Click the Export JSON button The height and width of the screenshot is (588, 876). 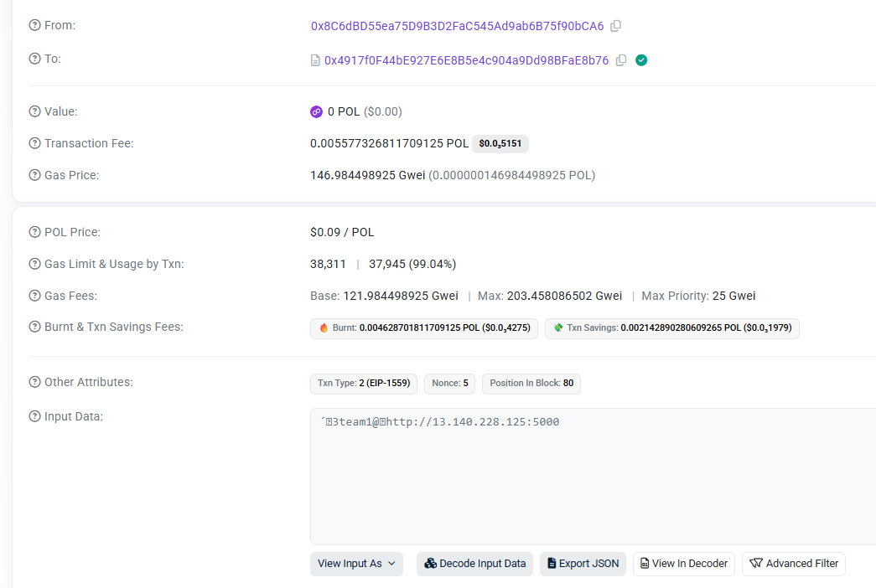pyautogui.click(x=583, y=564)
